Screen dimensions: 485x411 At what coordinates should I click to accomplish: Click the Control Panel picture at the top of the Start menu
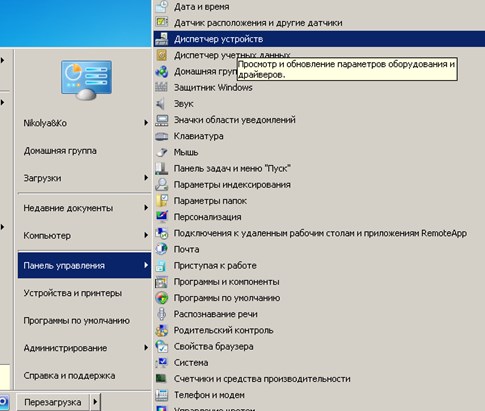[86, 80]
